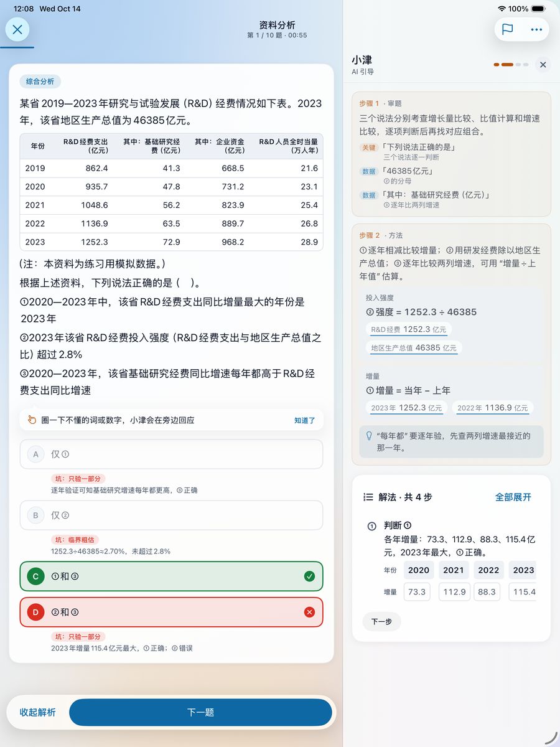The image size is (560, 747).
Task: Close the quiz with the X icon
Action: pos(17,29)
